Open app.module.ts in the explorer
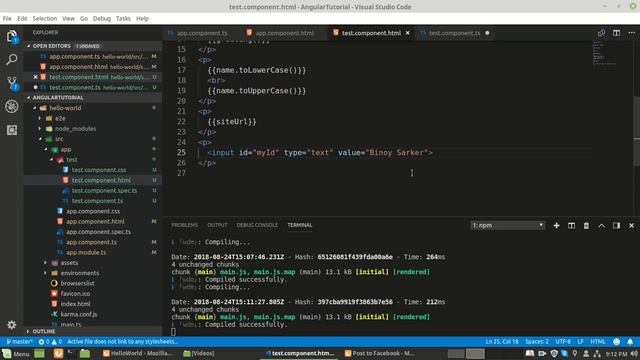The width and height of the screenshot is (640, 360). 86,252
